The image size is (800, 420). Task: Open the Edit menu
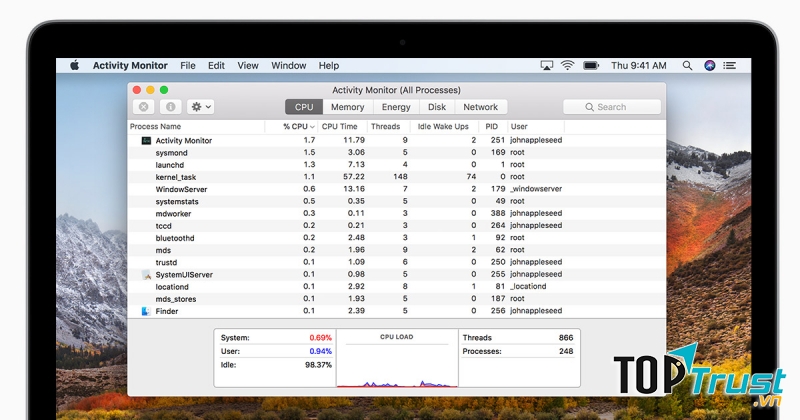click(216, 65)
